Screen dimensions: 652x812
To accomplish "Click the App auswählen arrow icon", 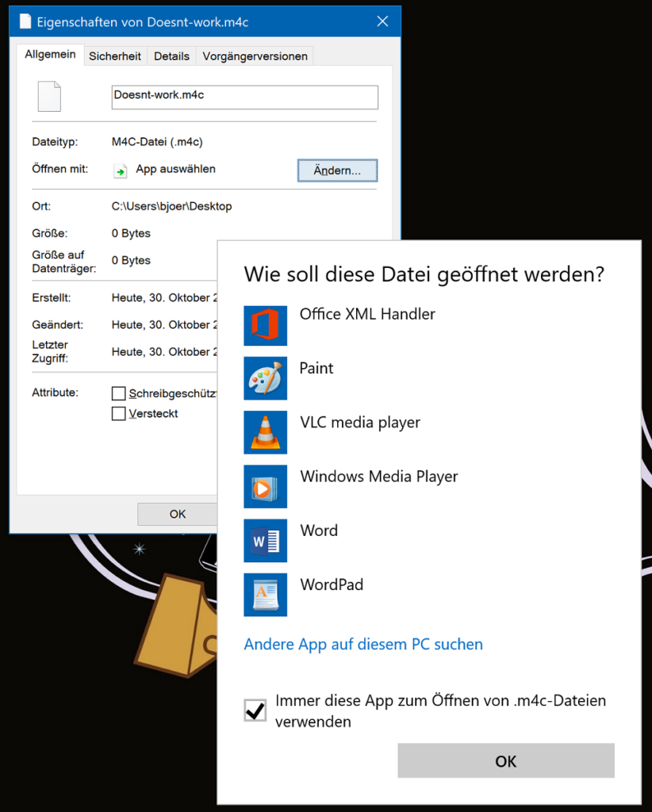I will pos(120,171).
